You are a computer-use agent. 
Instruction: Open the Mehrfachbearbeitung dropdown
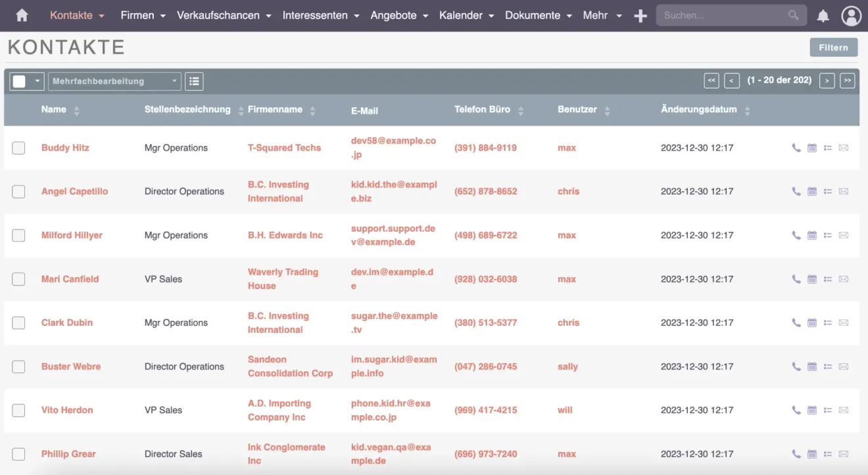(114, 81)
